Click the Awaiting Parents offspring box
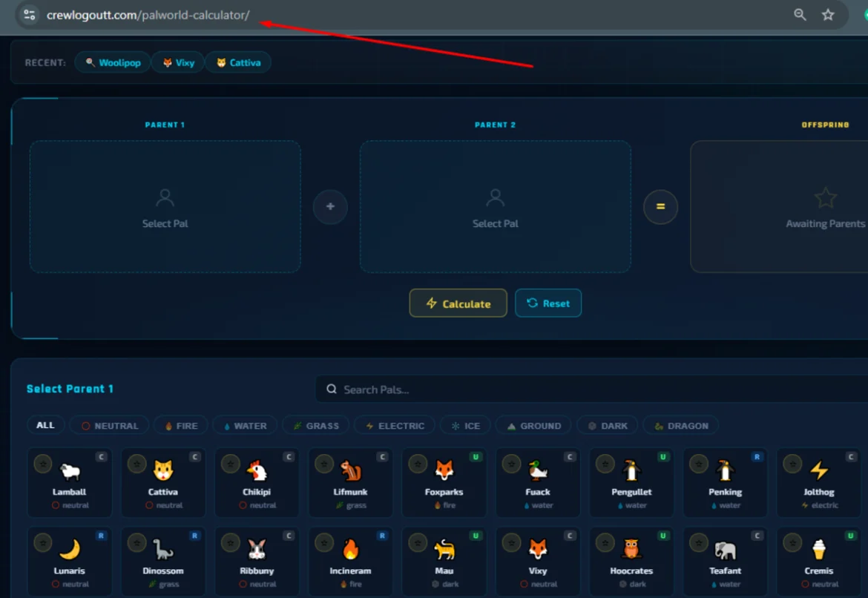This screenshot has width=868, height=598. tap(779, 206)
